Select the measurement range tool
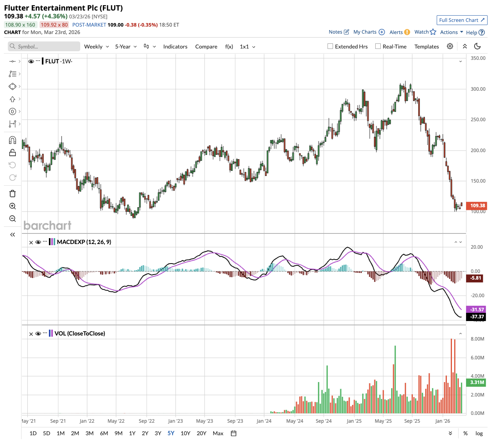The height and width of the screenshot is (445, 504). pos(13,124)
